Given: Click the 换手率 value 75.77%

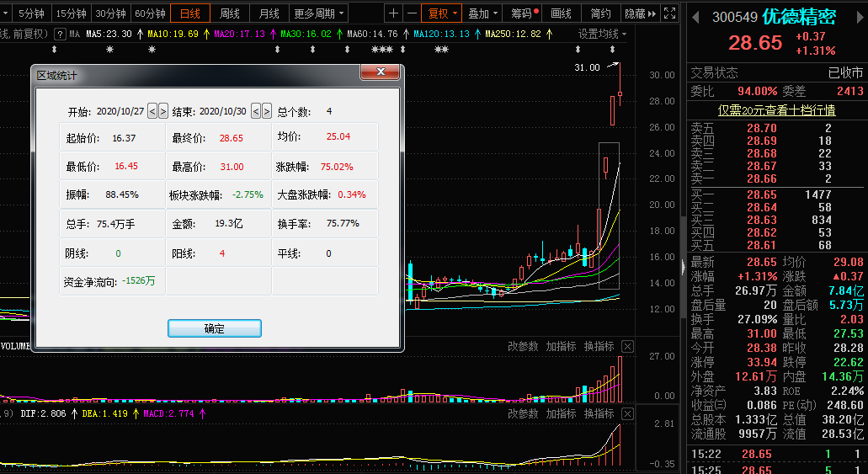Looking at the screenshot, I should [x=343, y=224].
